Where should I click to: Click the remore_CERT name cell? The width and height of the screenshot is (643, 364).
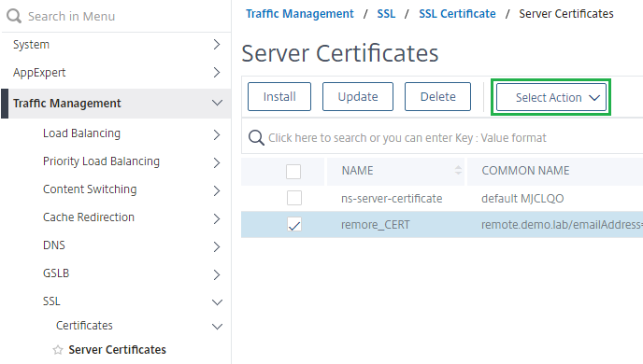(x=375, y=225)
